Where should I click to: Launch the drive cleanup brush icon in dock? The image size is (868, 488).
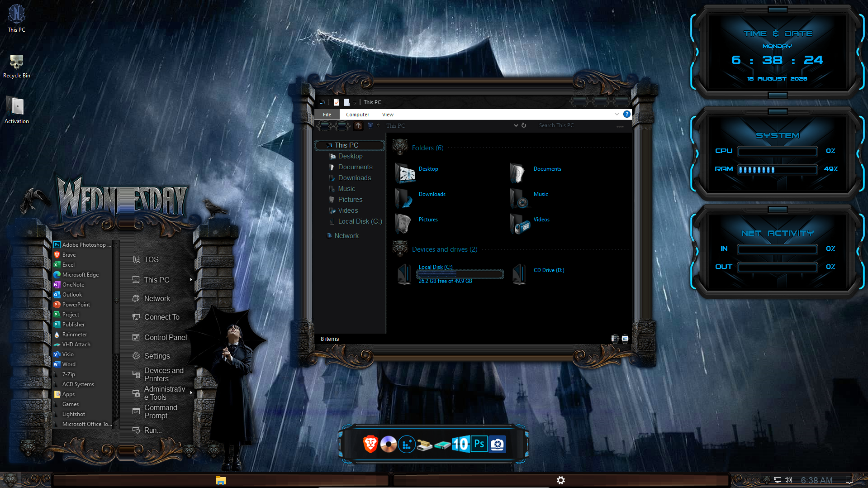tap(424, 445)
